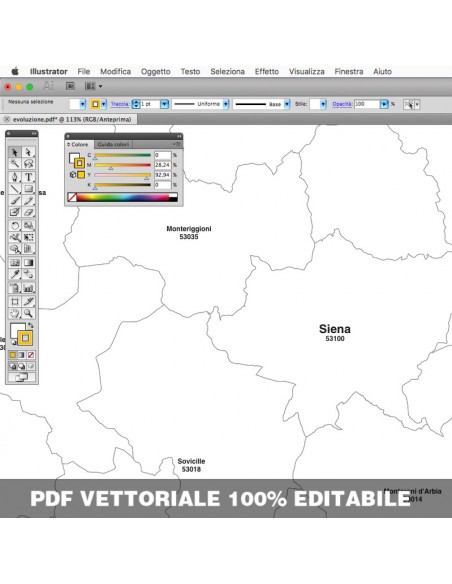Pick the Hand tool
The height and width of the screenshot is (584, 452).
[x=15, y=313]
